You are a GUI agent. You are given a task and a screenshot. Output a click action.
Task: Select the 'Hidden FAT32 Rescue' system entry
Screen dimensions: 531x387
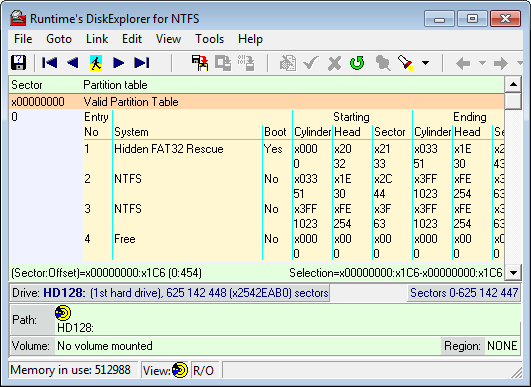(169, 149)
